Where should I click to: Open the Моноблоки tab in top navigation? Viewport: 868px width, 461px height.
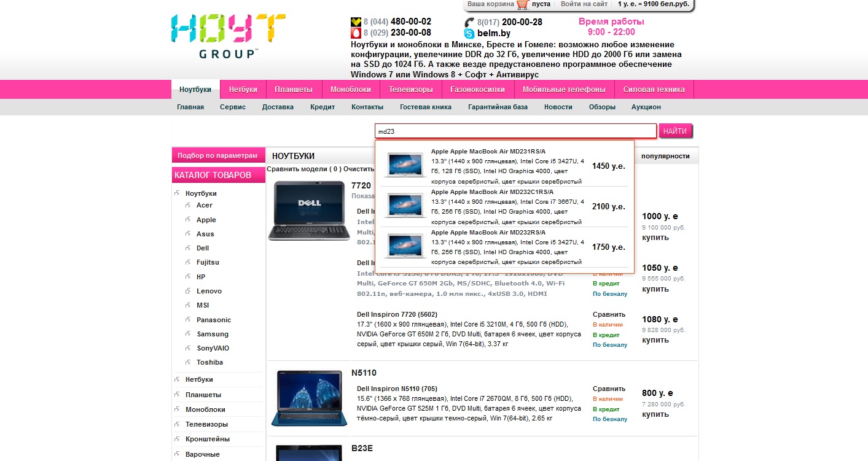[x=351, y=90]
